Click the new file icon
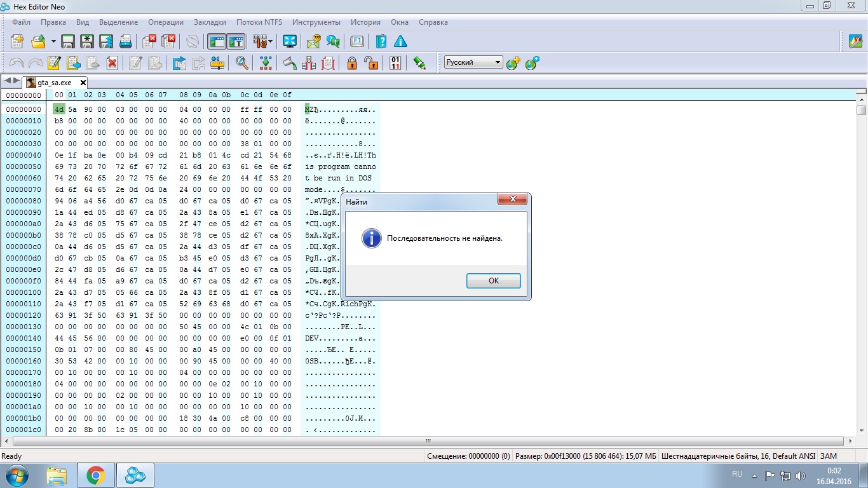 coord(17,42)
